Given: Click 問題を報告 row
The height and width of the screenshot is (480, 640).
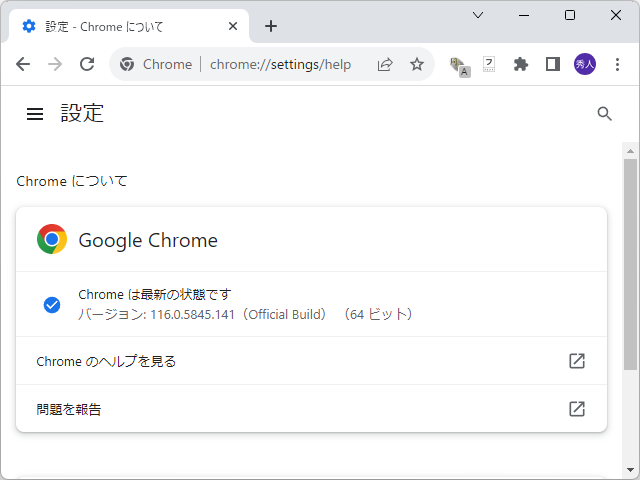Looking at the screenshot, I should 311,409.
